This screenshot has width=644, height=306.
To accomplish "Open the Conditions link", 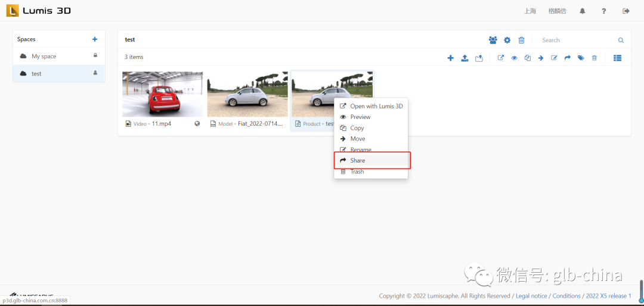I will (x=566, y=296).
